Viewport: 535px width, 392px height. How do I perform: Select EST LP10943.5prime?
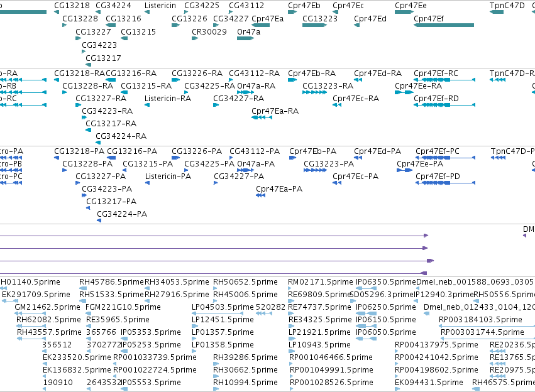coord(320,345)
